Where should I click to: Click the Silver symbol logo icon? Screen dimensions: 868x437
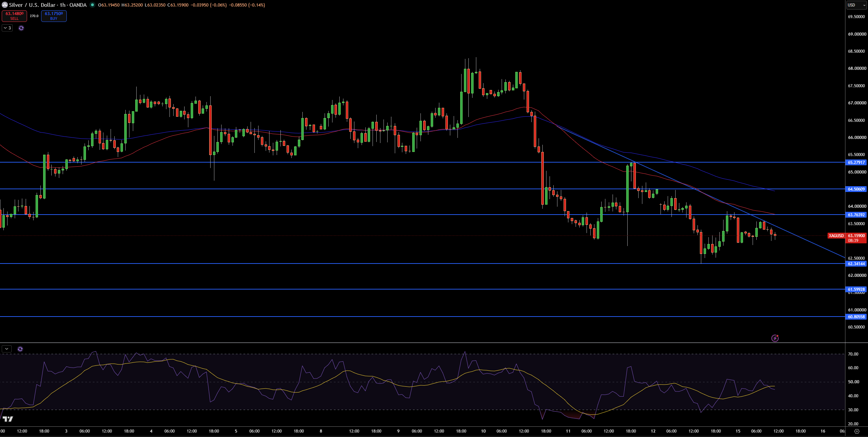pos(5,5)
